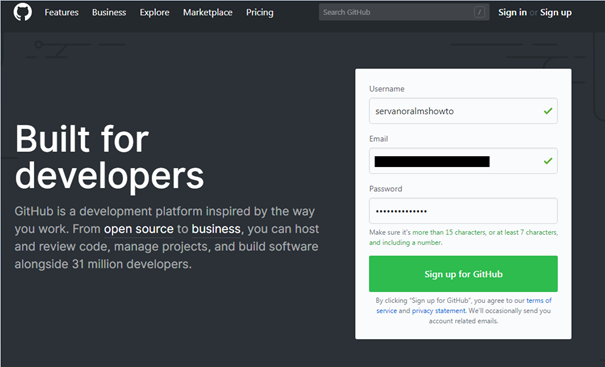Follow the open source link
The height and width of the screenshot is (367, 605).
point(139,229)
